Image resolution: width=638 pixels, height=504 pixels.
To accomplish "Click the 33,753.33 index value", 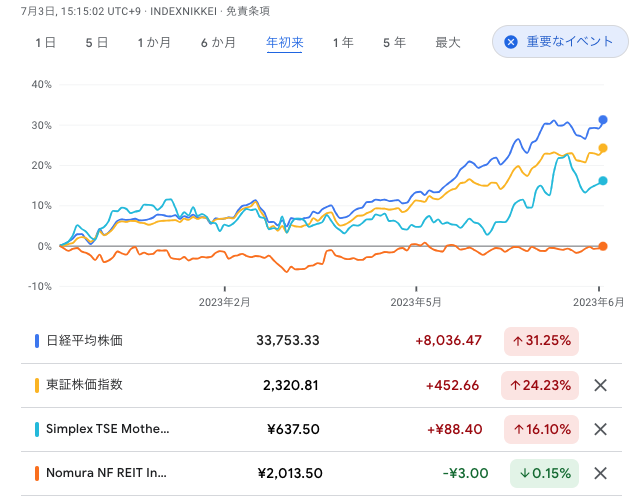I will [x=288, y=340].
